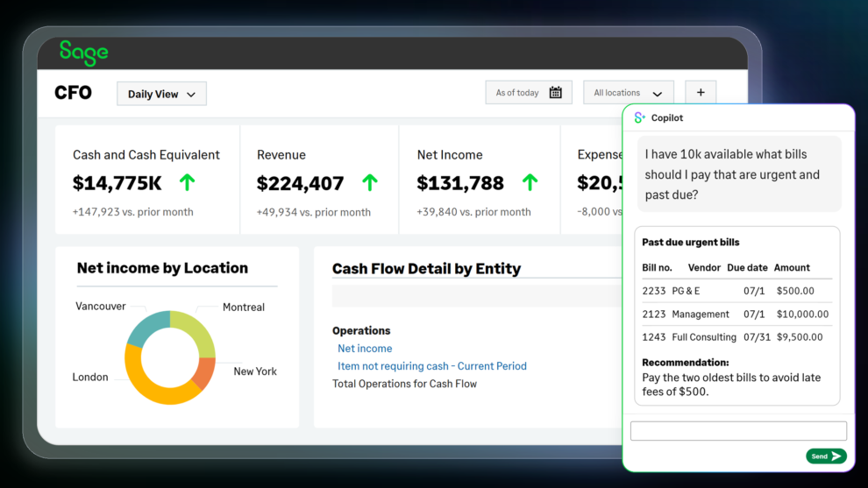Click the Cash Flow Detail by Entity heading
Viewport: 868px width, 488px height.
coord(426,268)
